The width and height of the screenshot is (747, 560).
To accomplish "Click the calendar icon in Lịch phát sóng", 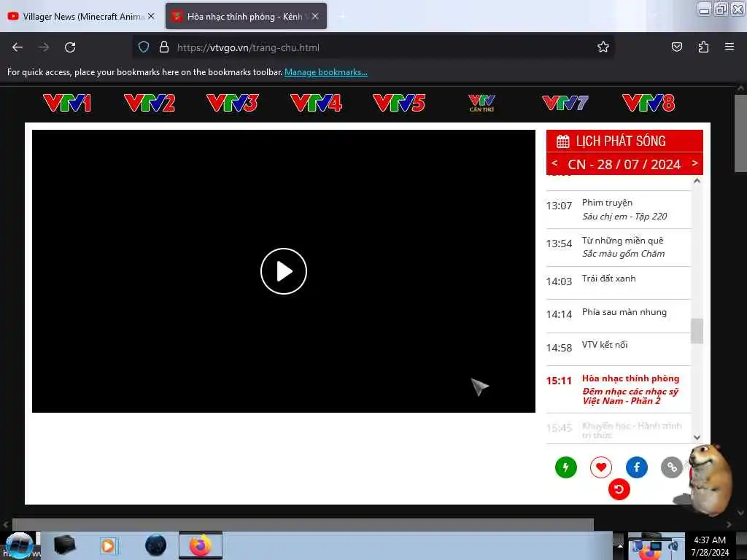I will tap(563, 141).
